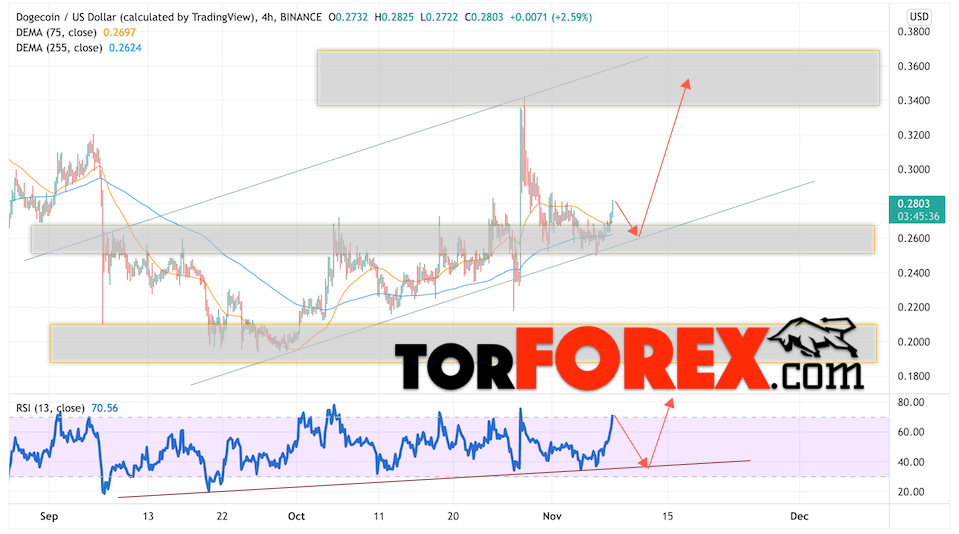Click the RSI 40.00 scale label

pos(911,462)
